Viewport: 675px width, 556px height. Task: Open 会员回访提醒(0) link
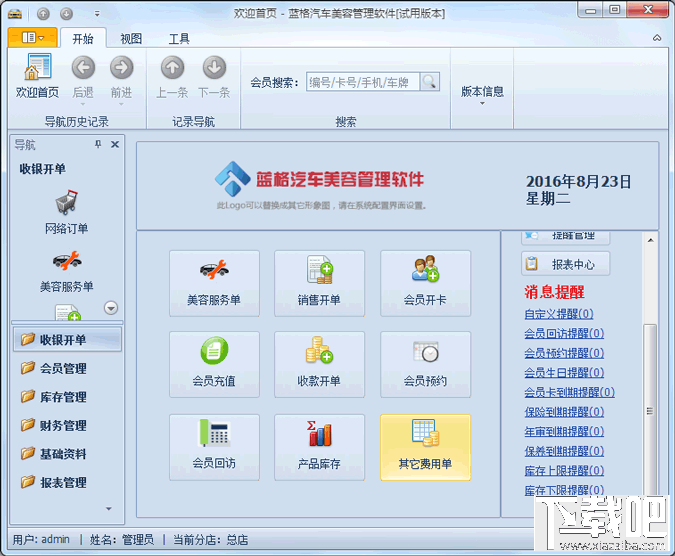coord(564,333)
